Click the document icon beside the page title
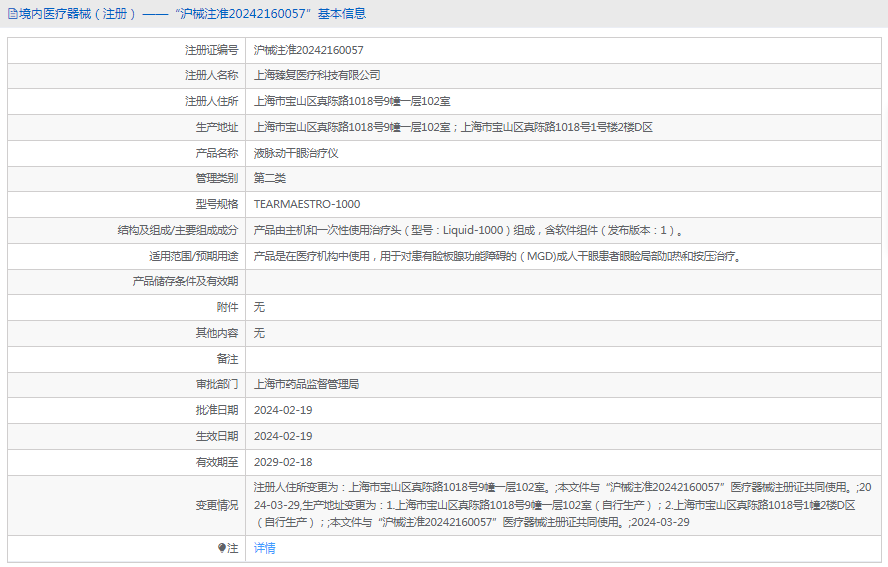Viewport: 888px width, 567px height. click(12, 14)
